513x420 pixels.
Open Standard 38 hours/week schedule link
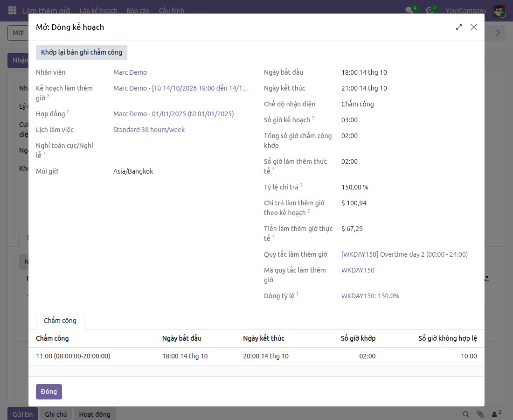pyautogui.click(x=149, y=130)
